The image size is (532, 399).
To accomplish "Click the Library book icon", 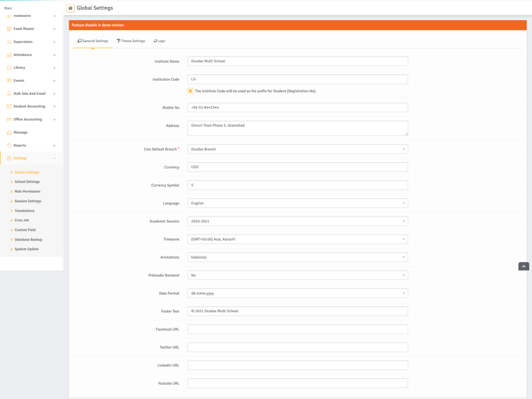I will point(9,68).
